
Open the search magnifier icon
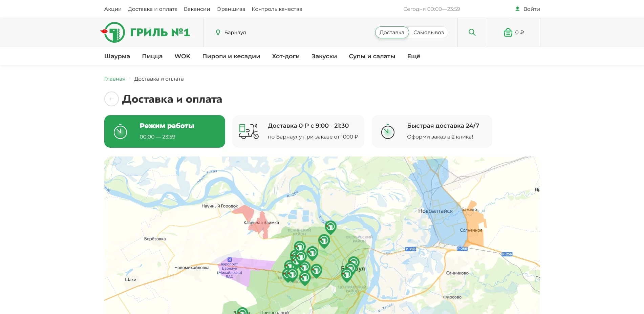[x=472, y=32]
